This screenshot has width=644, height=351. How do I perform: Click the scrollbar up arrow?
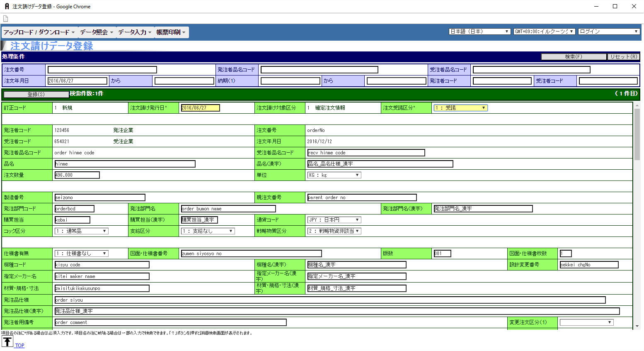coord(637,105)
